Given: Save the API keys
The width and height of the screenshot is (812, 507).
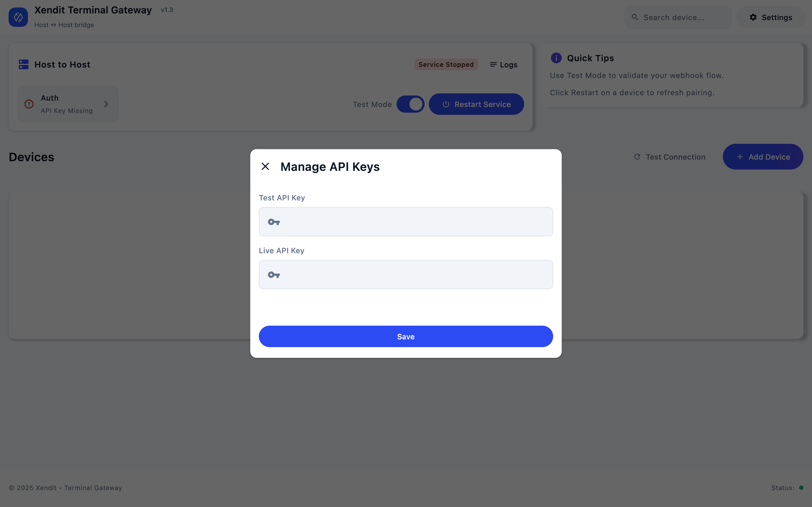Looking at the screenshot, I should [x=406, y=336].
